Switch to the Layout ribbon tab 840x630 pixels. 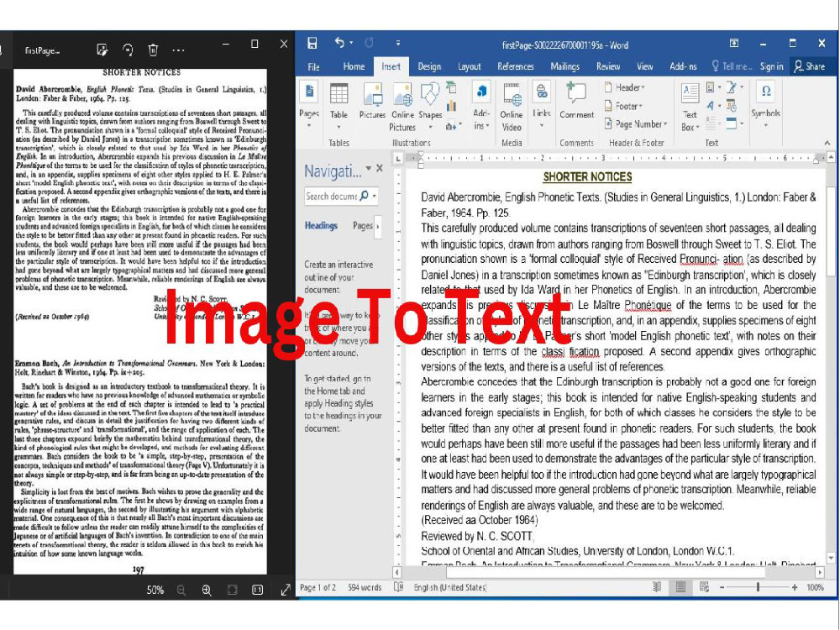point(470,66)
